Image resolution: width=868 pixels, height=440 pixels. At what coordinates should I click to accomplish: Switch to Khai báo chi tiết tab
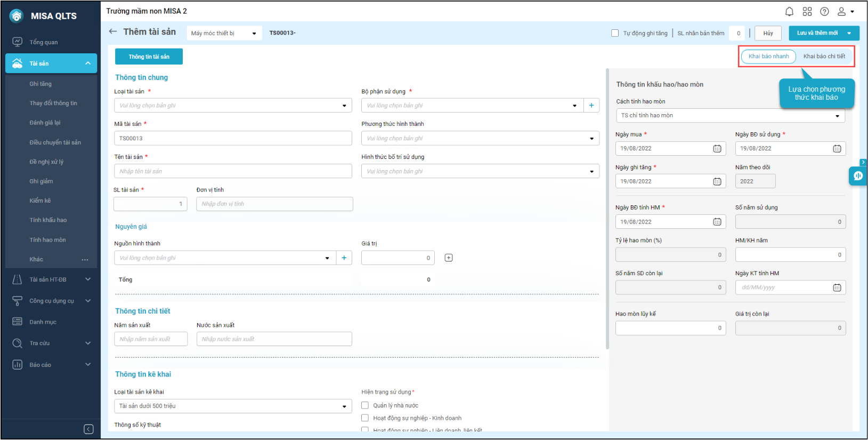click(x=824, y=57)
